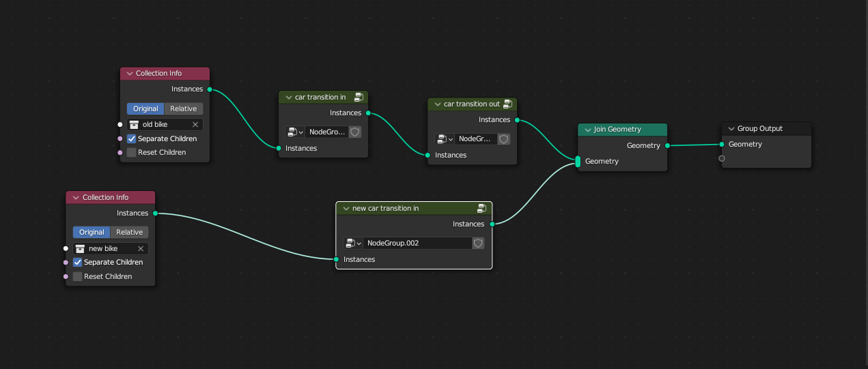Collapse the car transition in node

coord(288,98)
